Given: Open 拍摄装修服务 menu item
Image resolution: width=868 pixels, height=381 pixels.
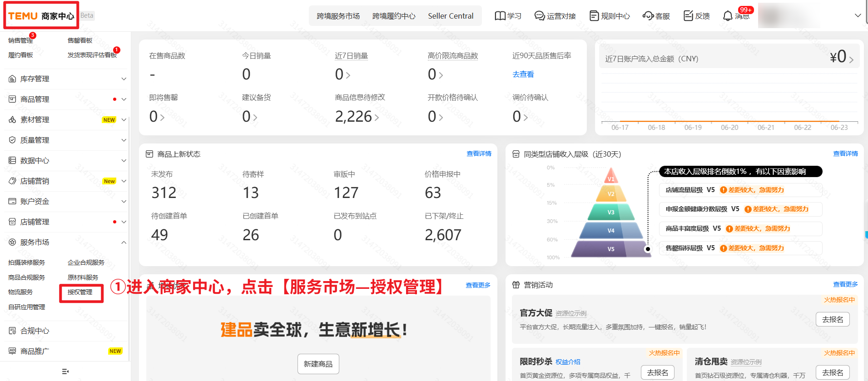Looking at the screenshot, I should tap(27, 262).
